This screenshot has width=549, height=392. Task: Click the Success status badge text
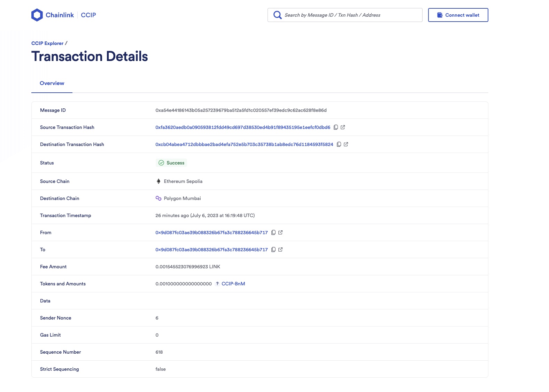click(x=176, y=163)
